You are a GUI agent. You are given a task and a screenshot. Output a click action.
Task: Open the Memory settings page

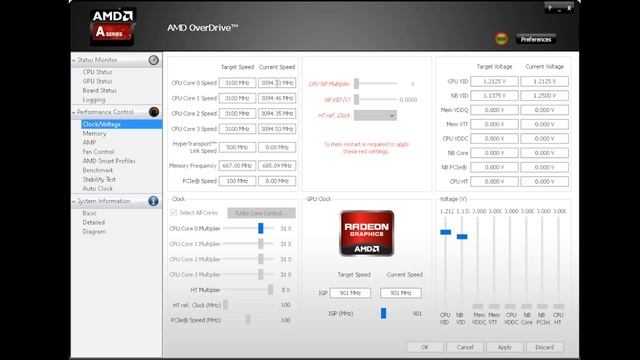[94, 133]
